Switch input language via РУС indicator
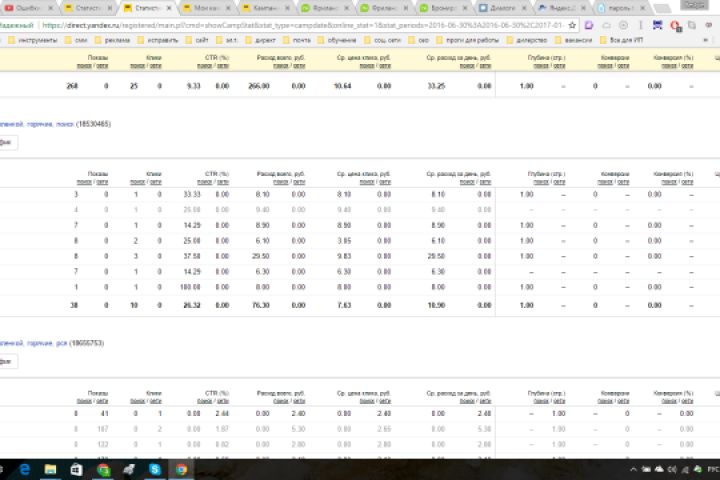This screenshot has width=720, height=480. (713, 469)
